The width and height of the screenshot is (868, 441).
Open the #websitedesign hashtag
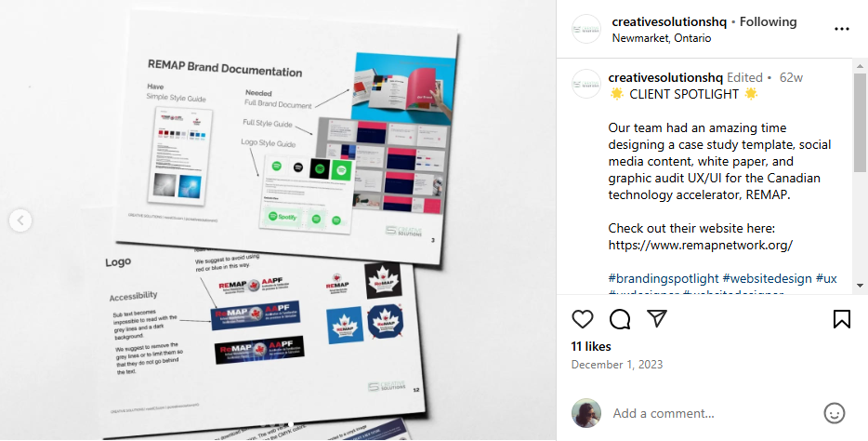point(767,278)
